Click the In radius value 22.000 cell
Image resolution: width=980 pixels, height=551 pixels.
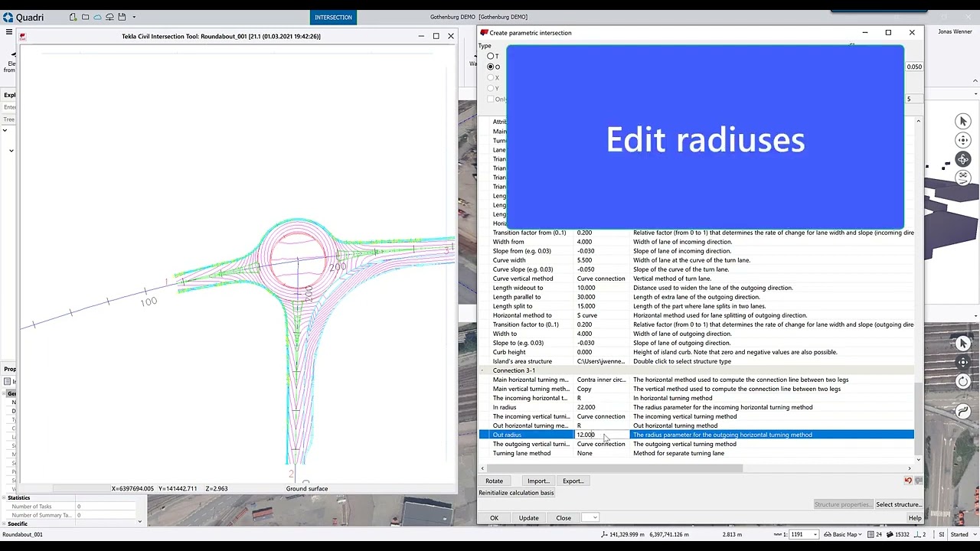pyautogui.click(x=602, y=407)
